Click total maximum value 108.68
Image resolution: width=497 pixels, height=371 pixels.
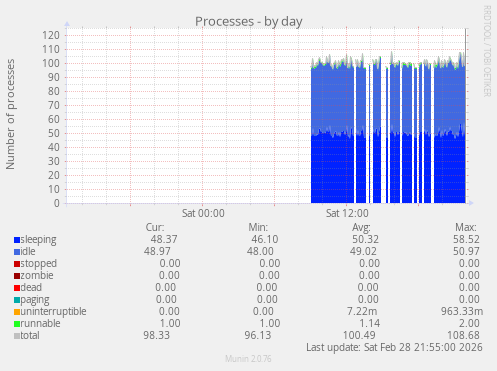click(x=464, y=335)
